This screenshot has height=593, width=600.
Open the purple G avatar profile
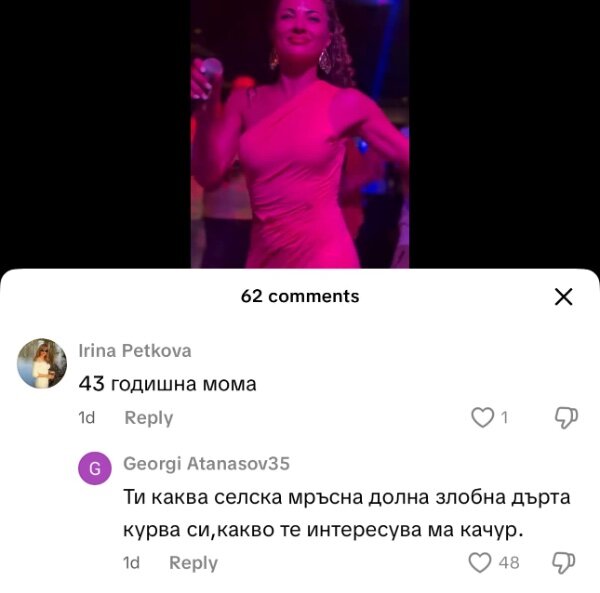coord(95,468)
